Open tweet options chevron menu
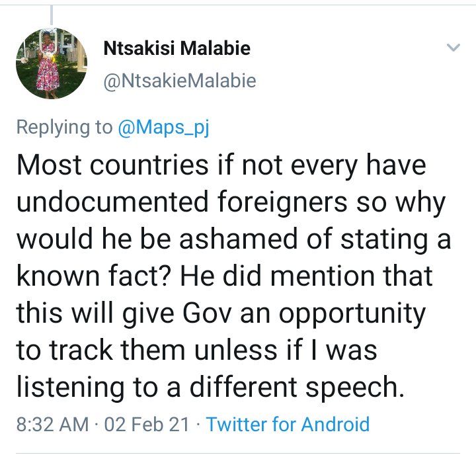Viewport: 476px width, 457px height. point(454,48)
